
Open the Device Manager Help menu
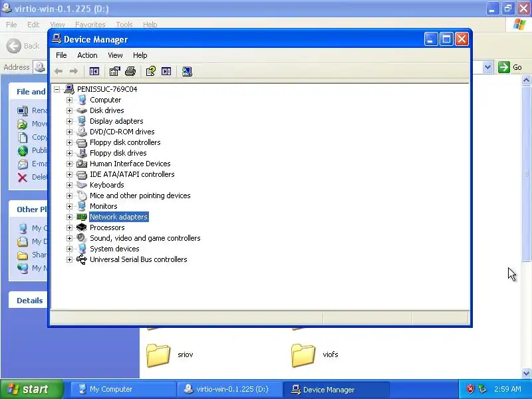coord(140,55)
